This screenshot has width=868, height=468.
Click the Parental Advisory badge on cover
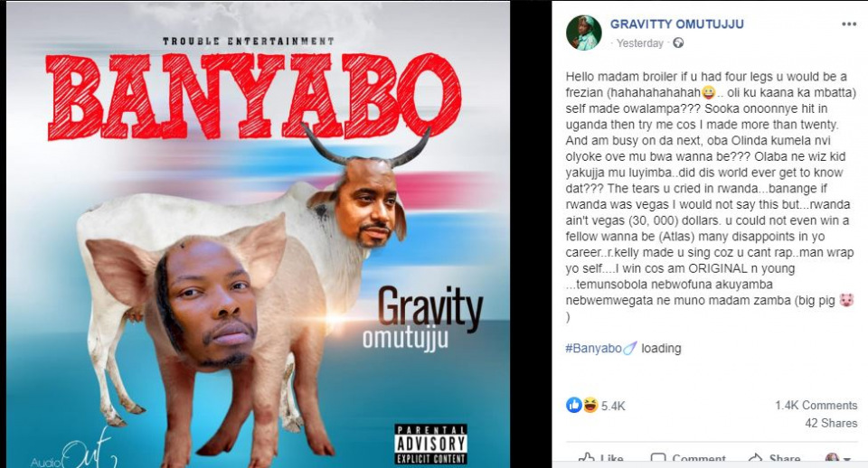[x=430, y=444]
